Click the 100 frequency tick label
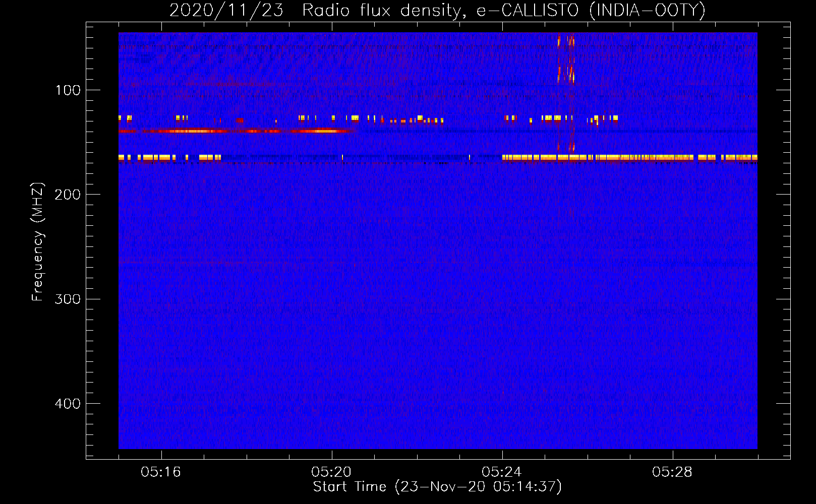816x504 pixels. tap(68, 90)
